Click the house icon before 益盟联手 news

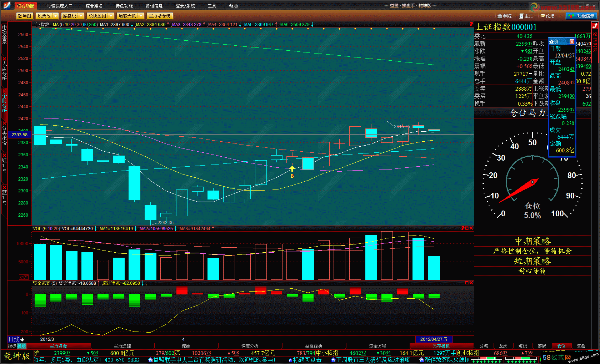click(x=150, y=360)
